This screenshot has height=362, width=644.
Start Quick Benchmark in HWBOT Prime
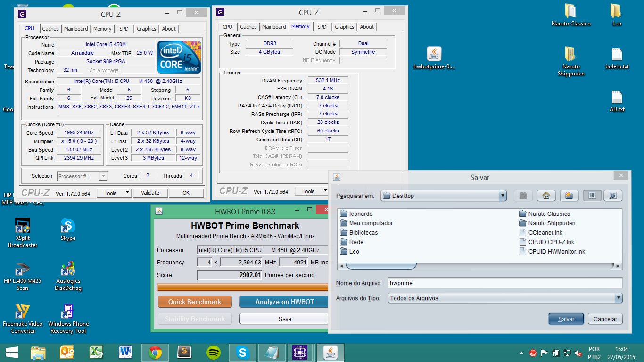coord(195,302)
